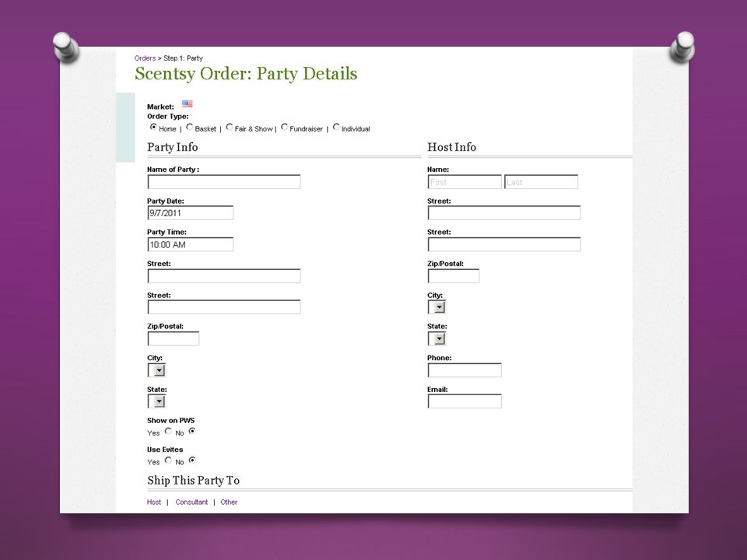747x560 pixels.
Task: Click the US flag Market icon
Action: click(x=188, y=103)
